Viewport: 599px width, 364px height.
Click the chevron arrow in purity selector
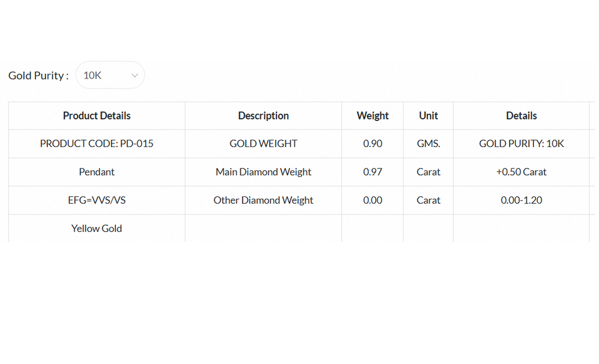pyautogui.click(x=135, y=75)
